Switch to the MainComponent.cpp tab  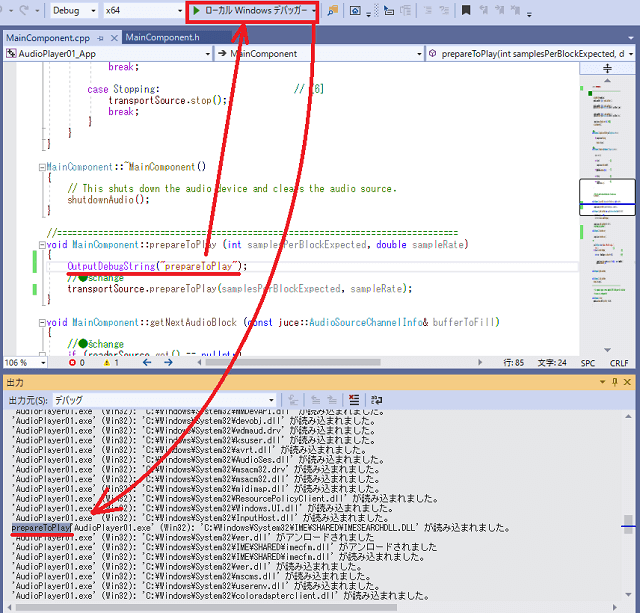pos(48,38)
